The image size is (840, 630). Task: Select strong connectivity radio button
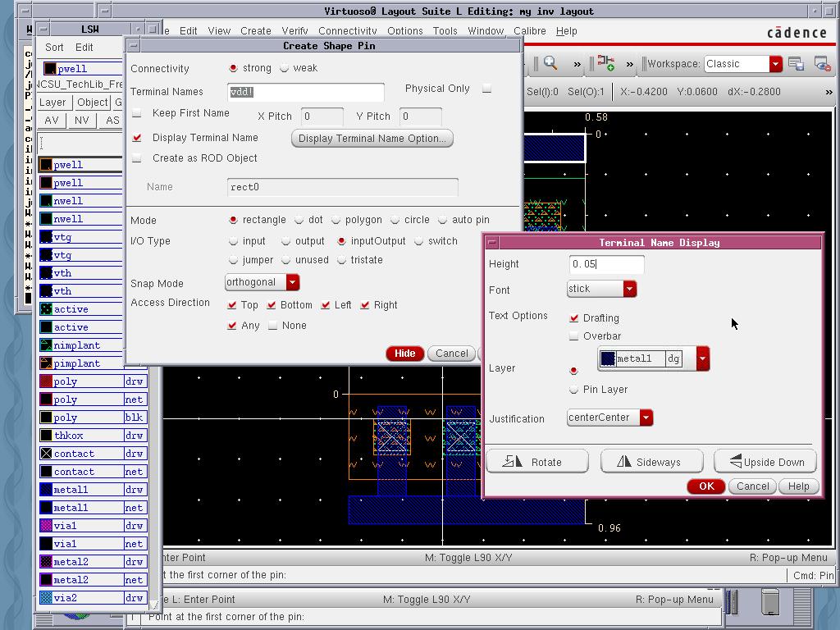point(233,68)
